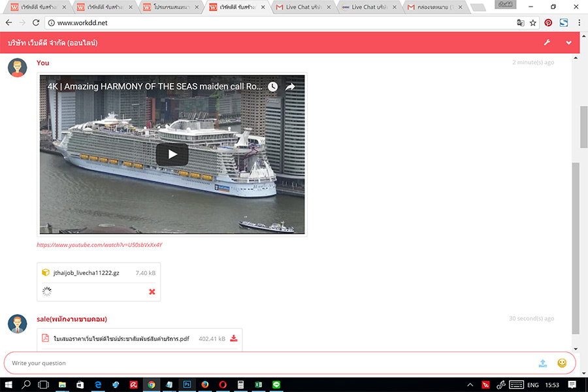Bookmark this page with the star icon
The width and height of the screenshot is (588, 392).
click(533, 23)
